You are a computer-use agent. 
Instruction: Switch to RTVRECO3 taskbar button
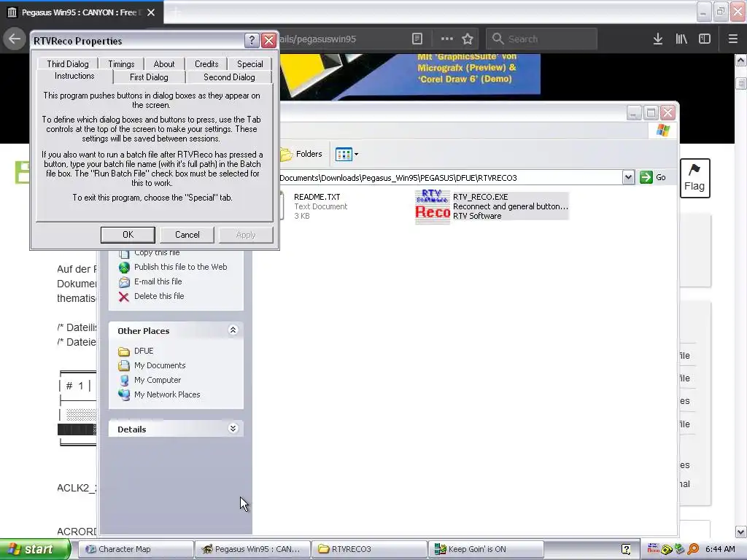point(369,549)
